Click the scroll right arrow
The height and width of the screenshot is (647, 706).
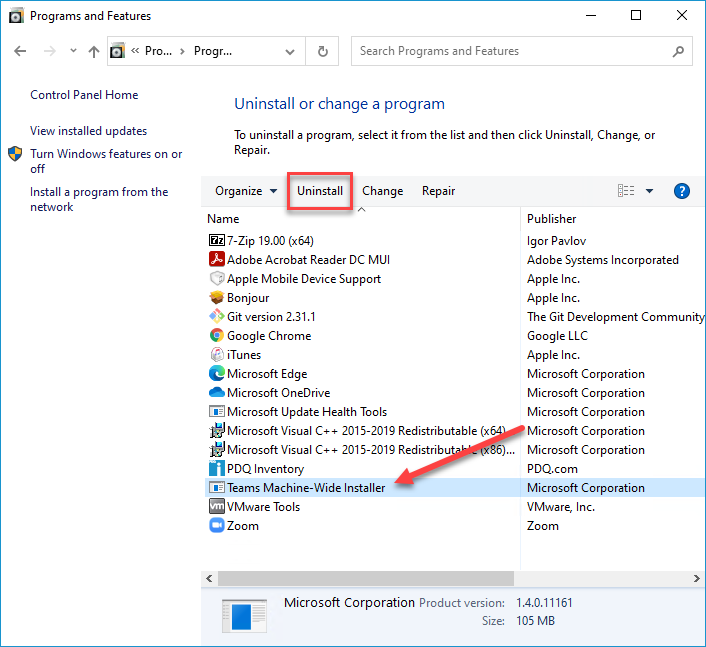697,579
